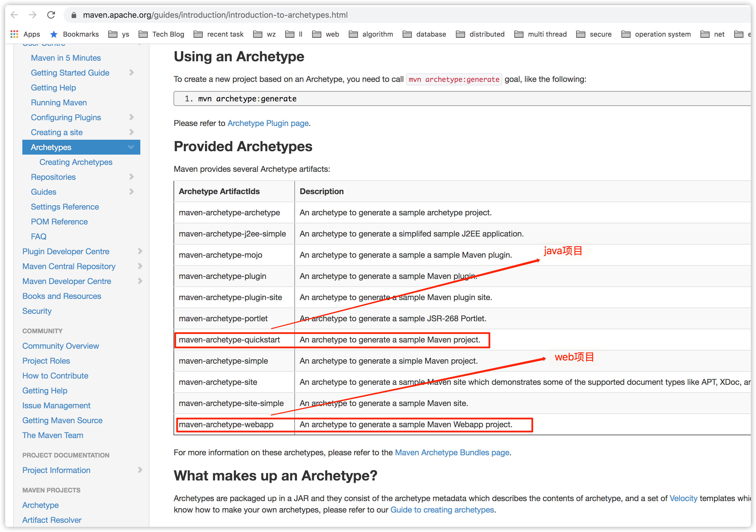Image resolution: width=756 pixels, height=532 pixels.
Task: Expand the Getting Started Guide chevron
Action: pyautogui.click(x=132, y=73)
